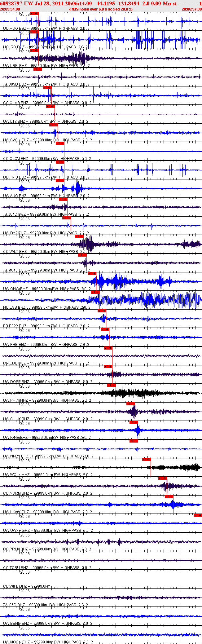
Task: Select the red pick marker on UW.FHE trace
Action: point(105,329)
